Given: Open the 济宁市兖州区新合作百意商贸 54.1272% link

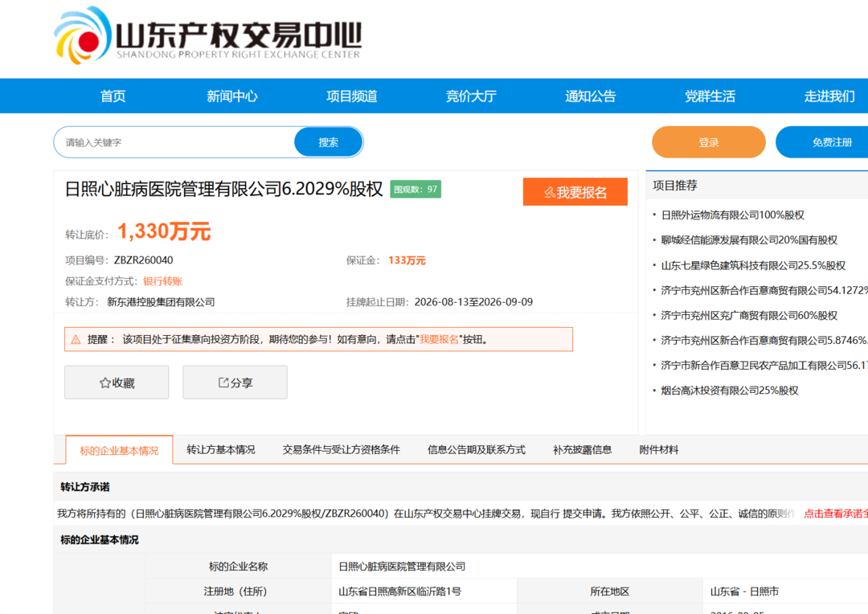Looking at the screenshot, I should click(x=764, y=290).
